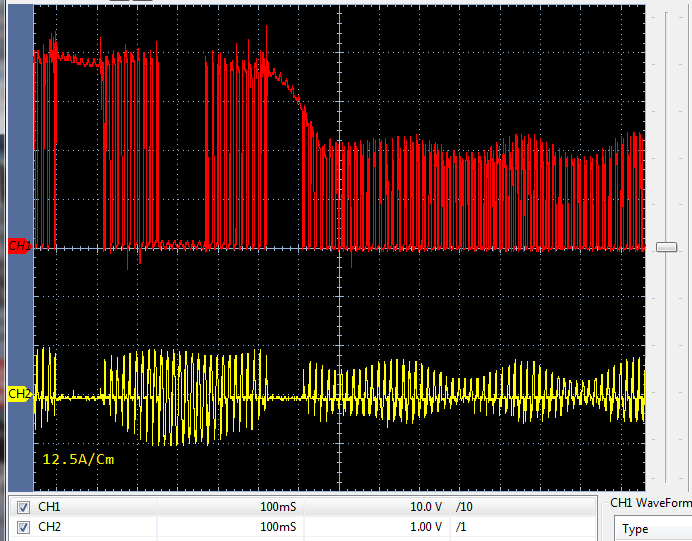Select the CH1 row label
The width and height of the screenshot is (692, 541).
point(49,507)
